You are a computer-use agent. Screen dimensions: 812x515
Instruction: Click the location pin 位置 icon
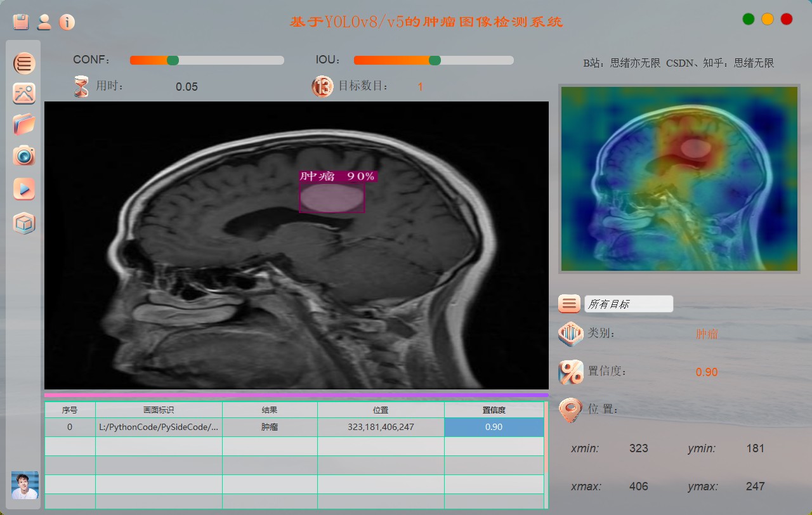click(x=570, y=410)
